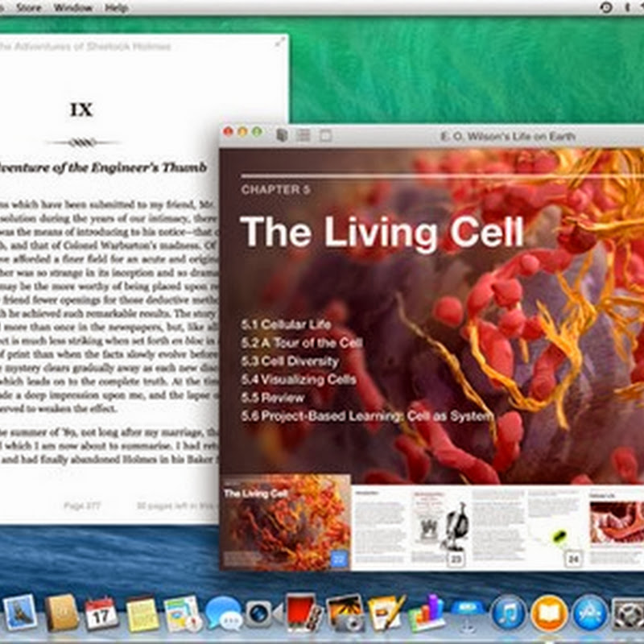Screen dimensions: 644x644
Task: Open the notes panel icon in iBooks toolbar
Action: 326,135
